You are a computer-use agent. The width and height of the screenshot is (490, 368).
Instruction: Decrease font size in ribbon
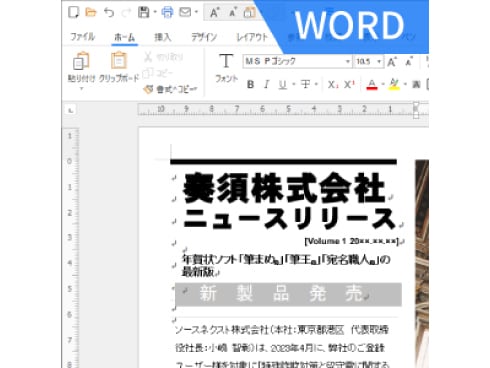pyautogui.click(x=409, y=62)
